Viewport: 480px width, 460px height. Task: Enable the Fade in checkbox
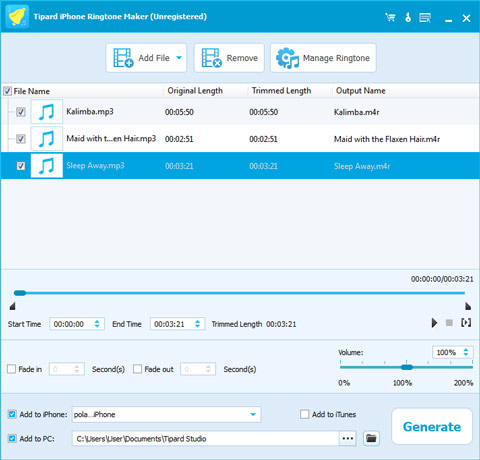point(12,369)
